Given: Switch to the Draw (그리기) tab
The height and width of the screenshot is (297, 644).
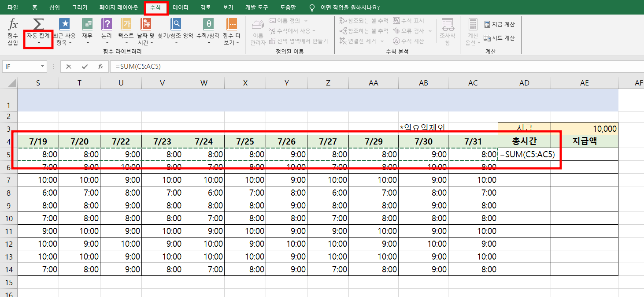Looking at the screenshot, I should coord(80,7).
